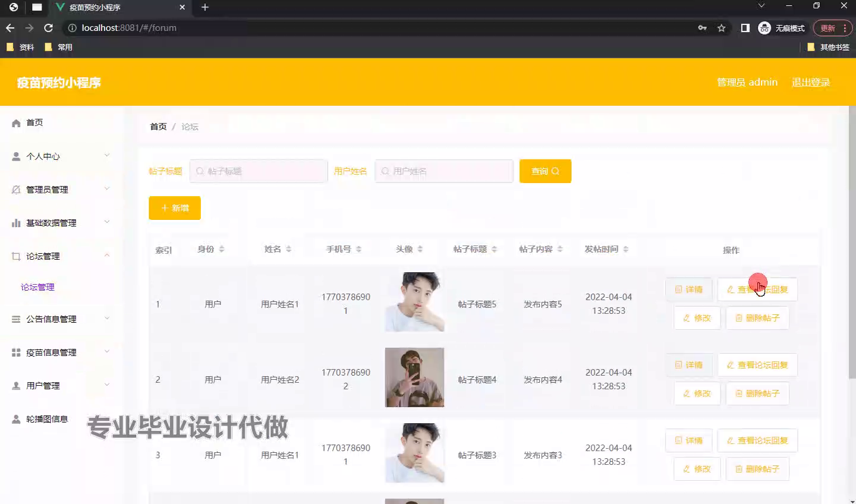The image size is (856, 504).
Task: Open 详情 for 帖子标题4 row
Action: pyautogui.click(x=688, y=365)
